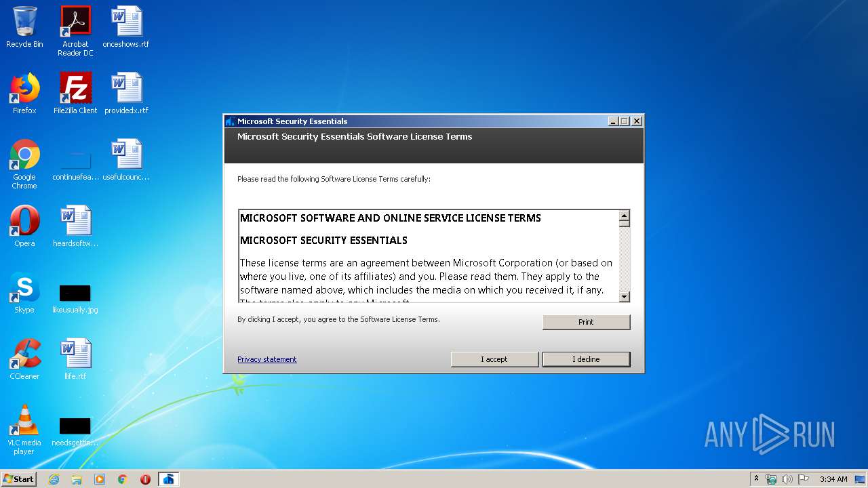The image size is (868, 488).
Task: Select the providedx.rtf document icon
Action: [126, 94]
